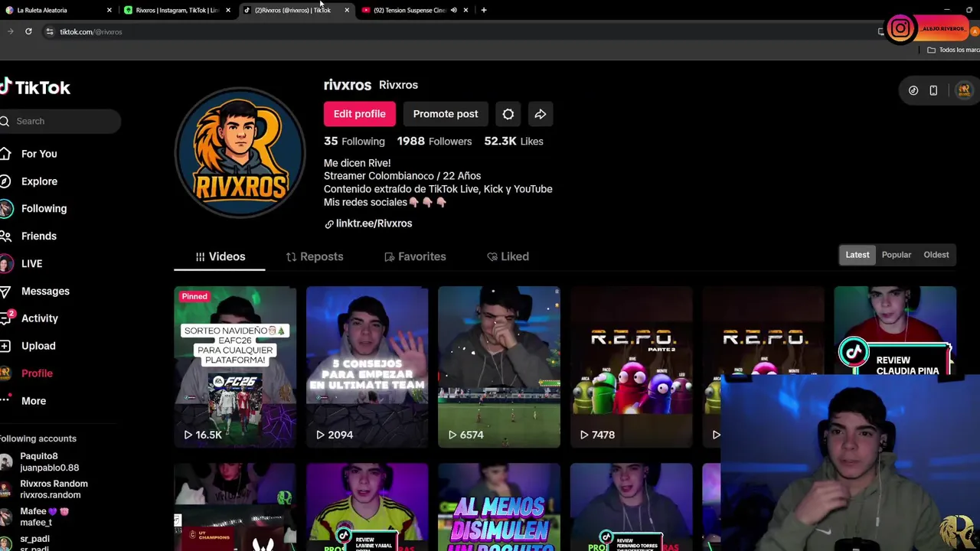Image resolution: width=980 pixels, height=551 pixels.
Task: Open profile settings gear icon
Action: click(x=508, y=114)
